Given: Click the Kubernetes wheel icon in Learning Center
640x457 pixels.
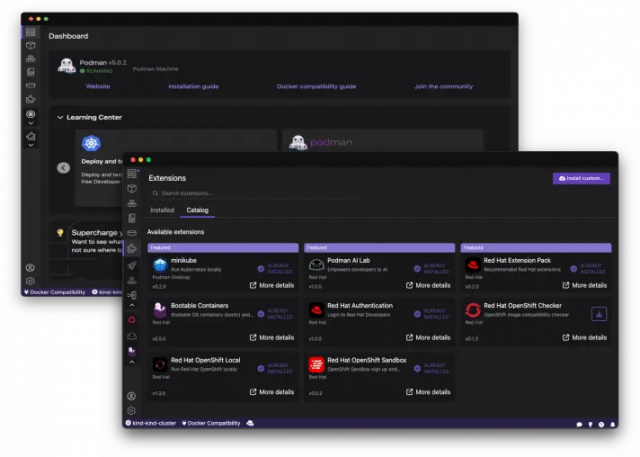Looking at the screenshot, I should (x=91, y=143).
